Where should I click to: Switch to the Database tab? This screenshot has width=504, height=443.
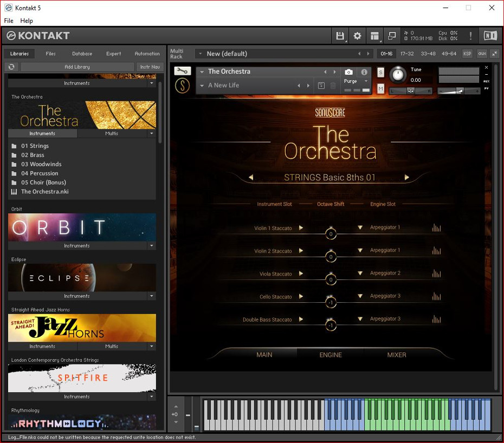[82, 54]
